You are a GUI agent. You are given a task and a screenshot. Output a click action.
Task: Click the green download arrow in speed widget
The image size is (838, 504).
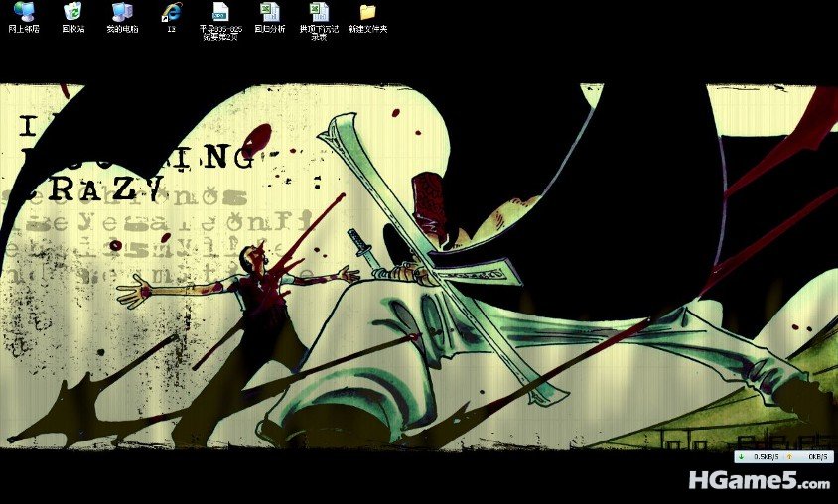coord(742,456)
